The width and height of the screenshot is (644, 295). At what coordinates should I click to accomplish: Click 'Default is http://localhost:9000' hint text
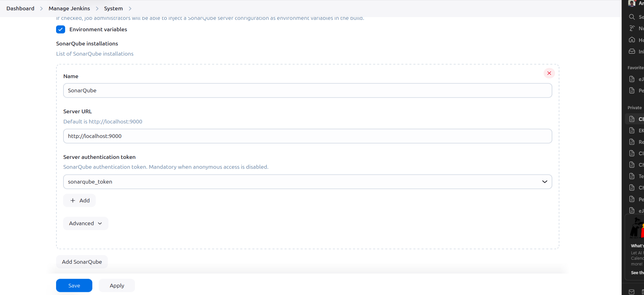tap(103, 122)
